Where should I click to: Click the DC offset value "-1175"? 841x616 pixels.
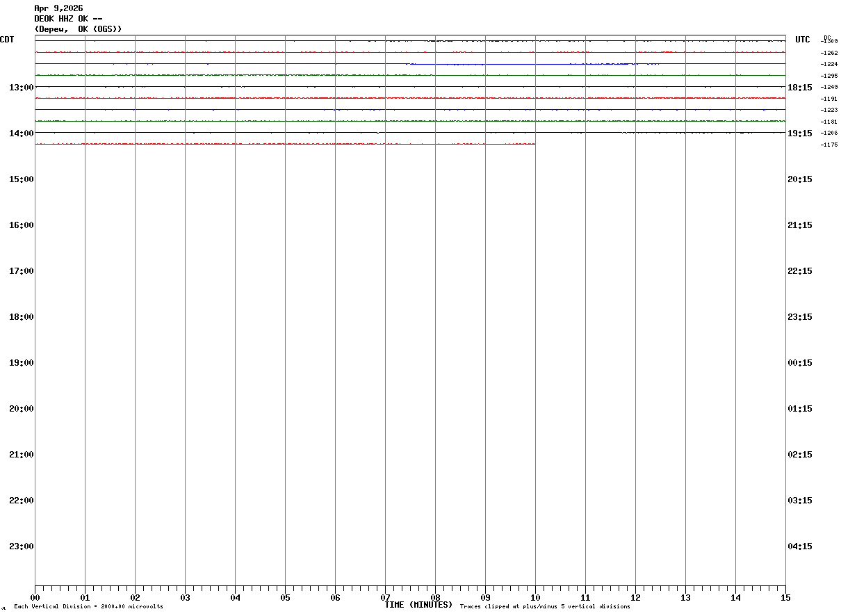[829, 145]
